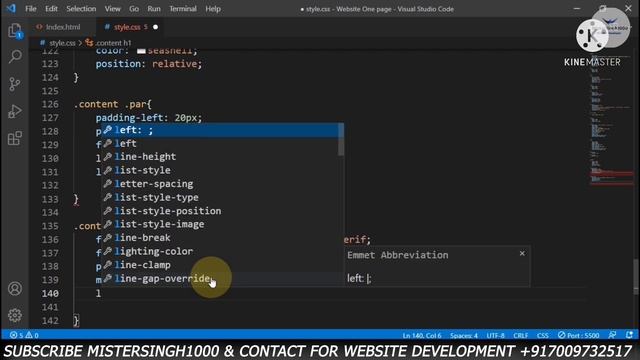
Task: Open the Manage gear icon
Action: click(15, 315)
